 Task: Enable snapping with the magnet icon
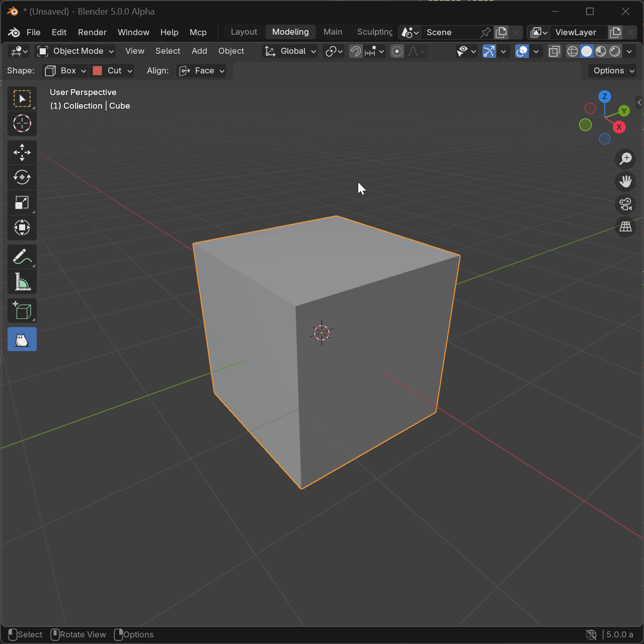355,51
